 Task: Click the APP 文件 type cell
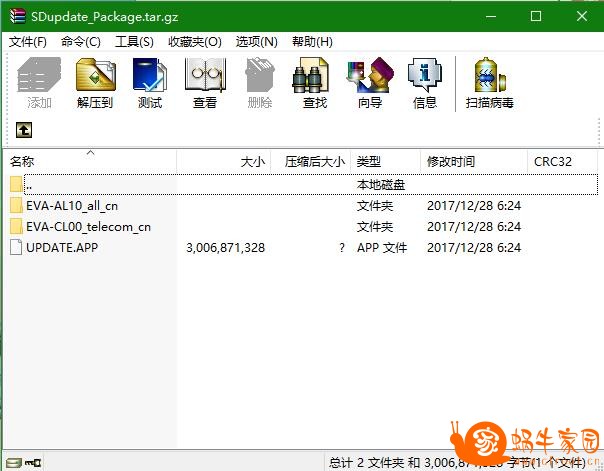[x=382, y=248]
